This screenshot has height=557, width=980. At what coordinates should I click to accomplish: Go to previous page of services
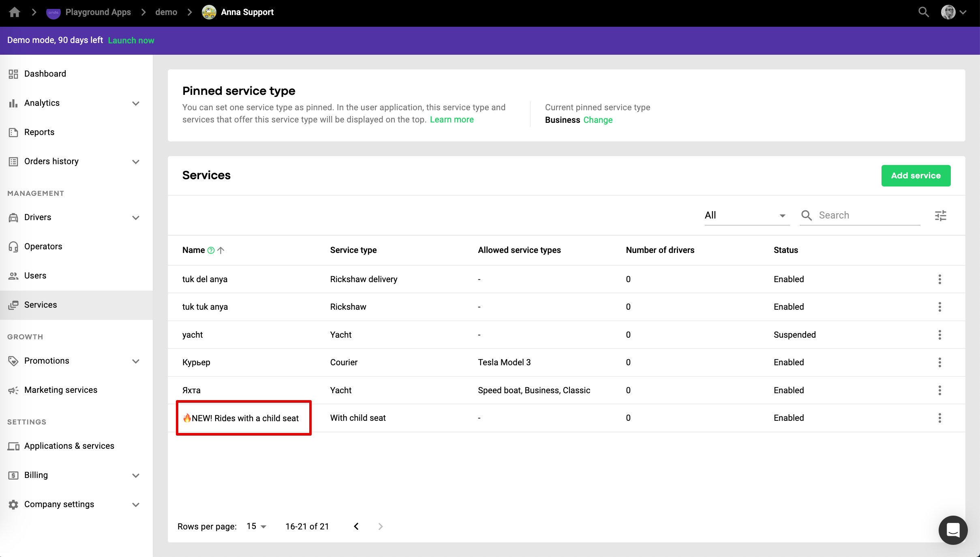356,526
